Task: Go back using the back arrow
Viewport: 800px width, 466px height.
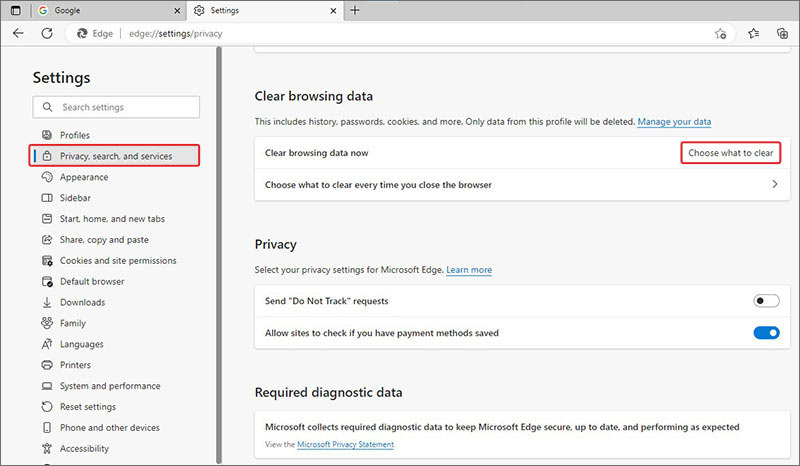Action: pyautogui.click(x=18, y=34)
